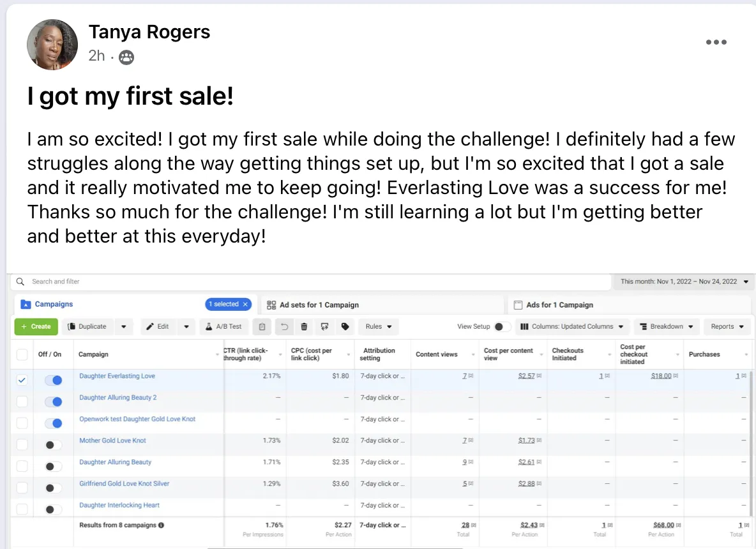The width and height of the screenshot is (756, 549).
Task: Click the trash delete icon in toolbar
Action: tap(304, 327)
